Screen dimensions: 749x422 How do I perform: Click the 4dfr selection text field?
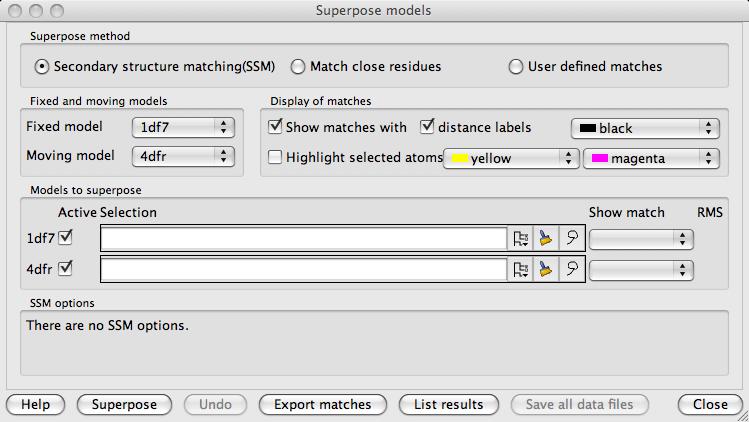(304, 270)
